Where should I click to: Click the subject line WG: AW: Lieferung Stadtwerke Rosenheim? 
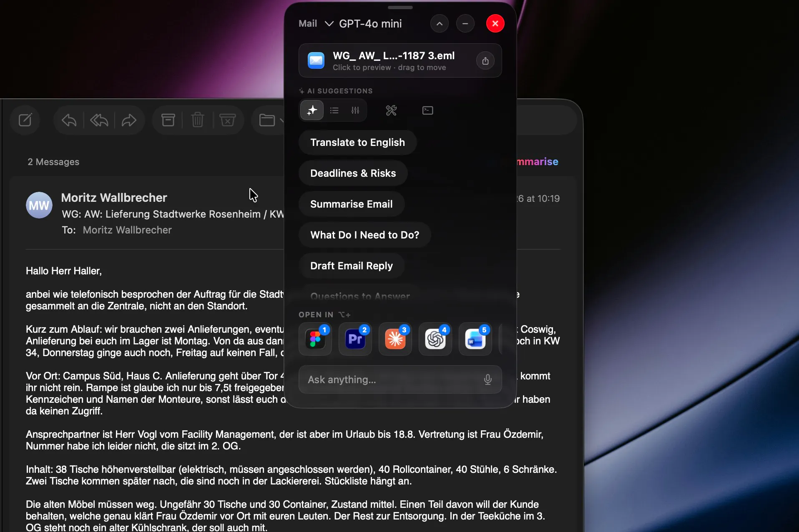173,214
